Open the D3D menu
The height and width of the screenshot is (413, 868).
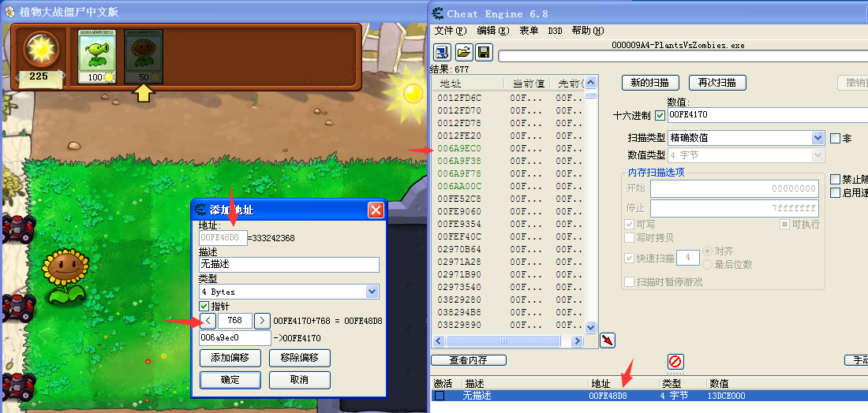click(555, 31)
